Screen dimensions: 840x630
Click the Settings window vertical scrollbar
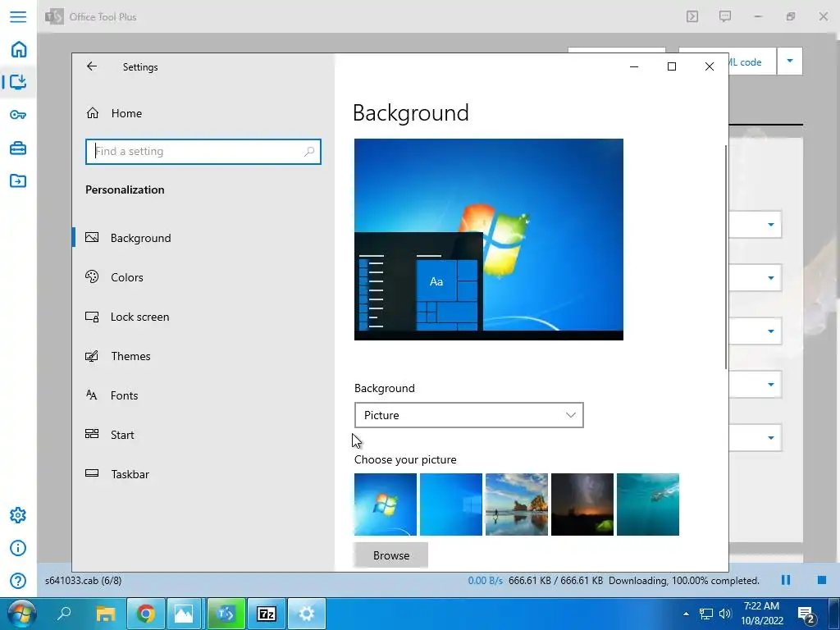click(726, 257)
